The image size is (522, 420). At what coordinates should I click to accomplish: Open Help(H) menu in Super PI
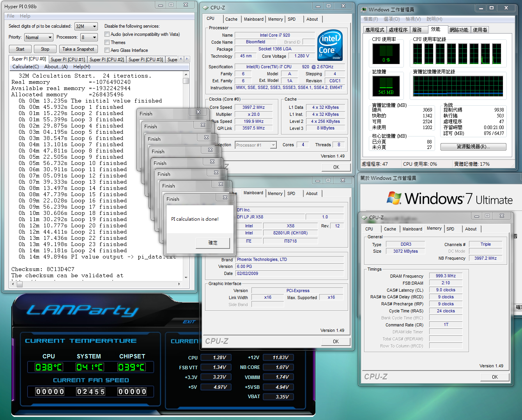(x=82, y=67)
